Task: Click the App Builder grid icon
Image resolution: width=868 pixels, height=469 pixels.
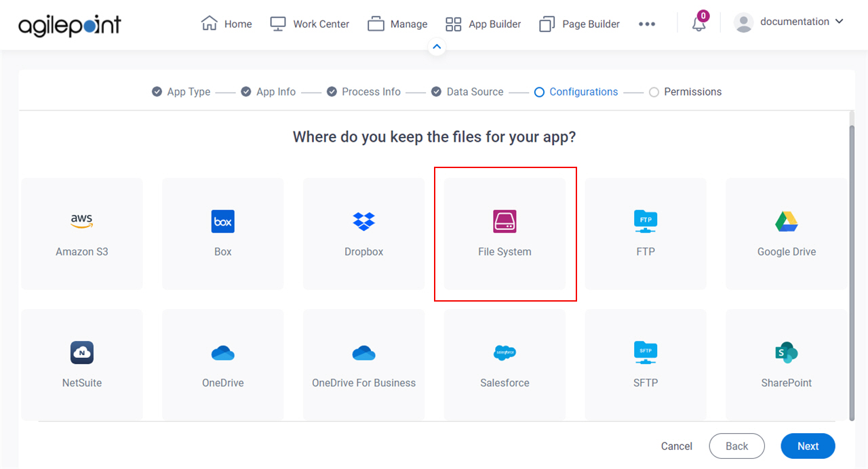Action: (453, 24)
